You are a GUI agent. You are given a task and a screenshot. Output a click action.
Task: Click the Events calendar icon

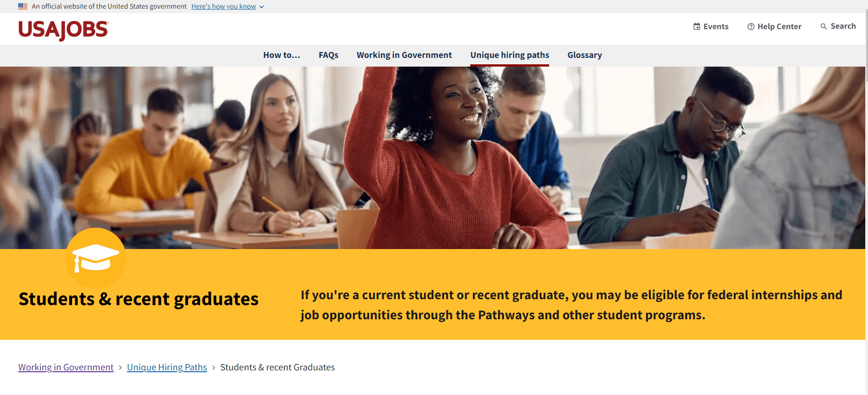tap(697, 26)
